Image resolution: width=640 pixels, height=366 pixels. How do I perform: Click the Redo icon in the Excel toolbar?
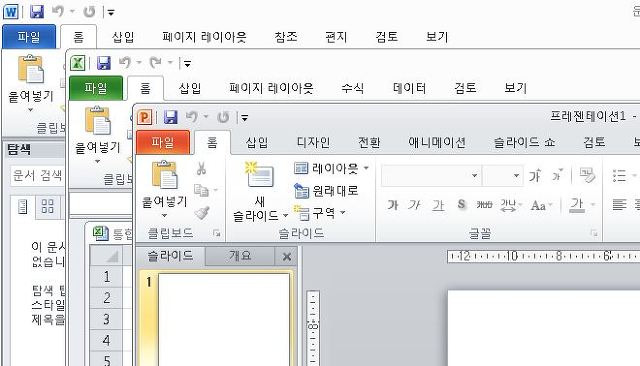(156, 63)
